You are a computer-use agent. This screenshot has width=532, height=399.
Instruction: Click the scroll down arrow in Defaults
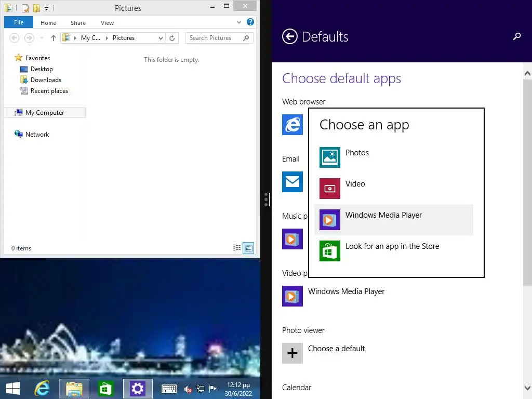[x=527, y=388]
